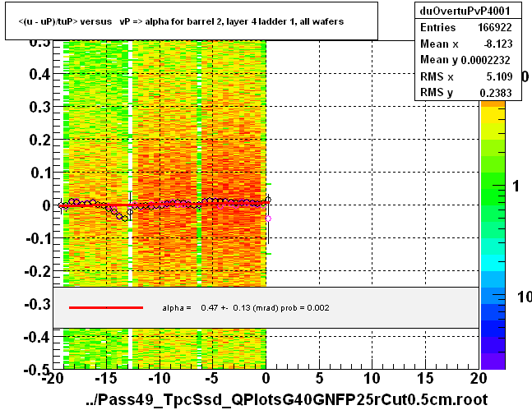Viewport: 532px width, 410px height.
Task: Click the root file name axis label
Action: pos(287,399)
